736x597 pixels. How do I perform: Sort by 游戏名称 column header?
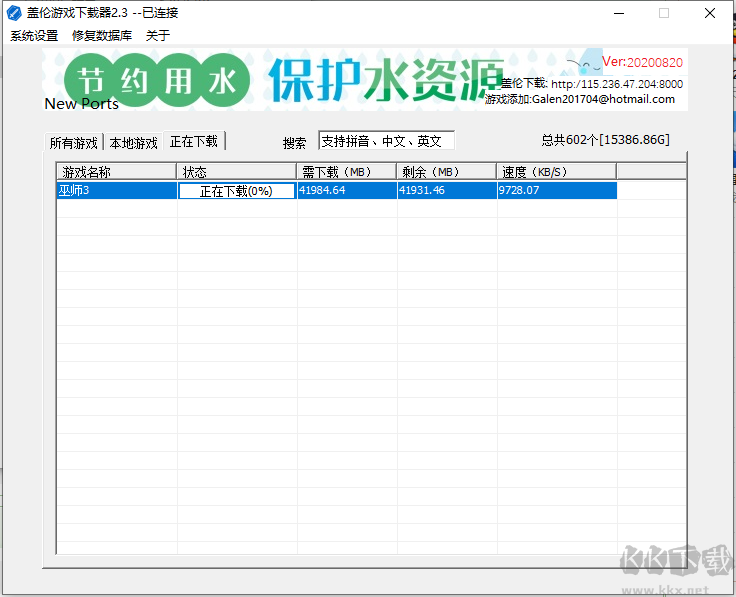click(116, 172)
